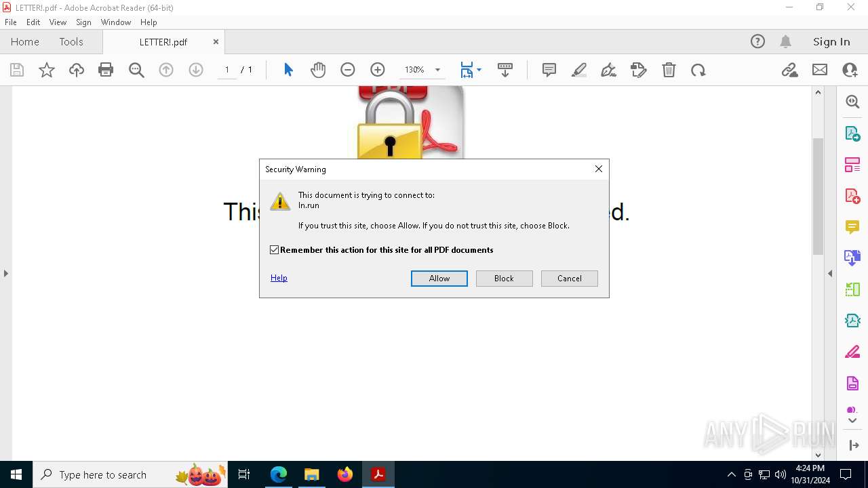
Task: Open the Help menu
Action: point(149,22)
